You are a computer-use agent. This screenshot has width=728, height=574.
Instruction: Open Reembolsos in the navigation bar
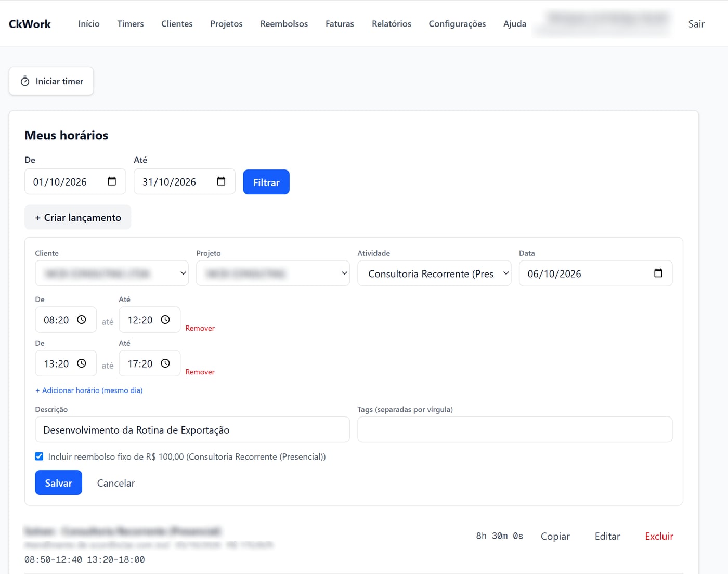tap(284, 24)
